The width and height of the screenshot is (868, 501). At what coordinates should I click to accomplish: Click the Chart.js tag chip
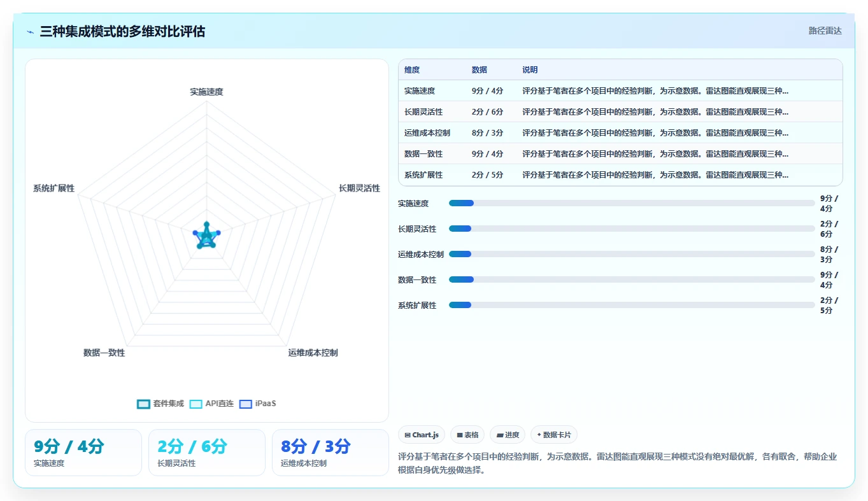click(422, 435)
